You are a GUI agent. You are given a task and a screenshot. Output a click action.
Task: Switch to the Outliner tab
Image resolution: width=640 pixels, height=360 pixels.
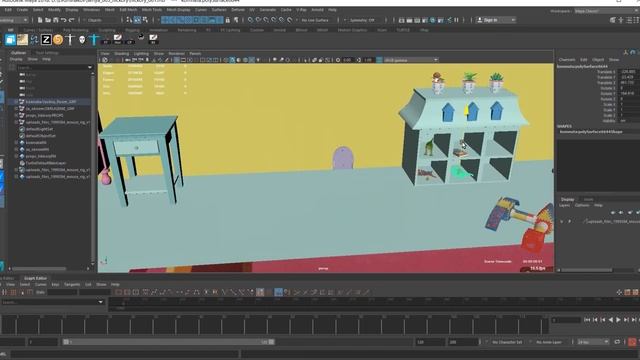18,53
